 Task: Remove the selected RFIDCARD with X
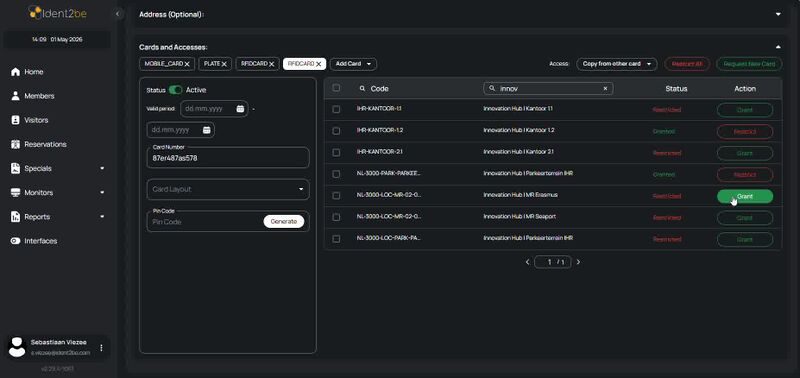pos(318,64)
